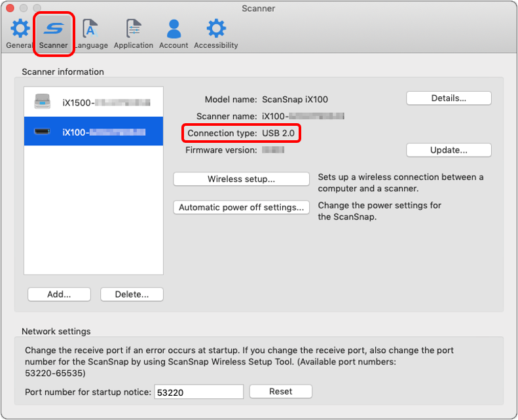
Task: Reset the startup notice port number
Action: tap(280, 391)
